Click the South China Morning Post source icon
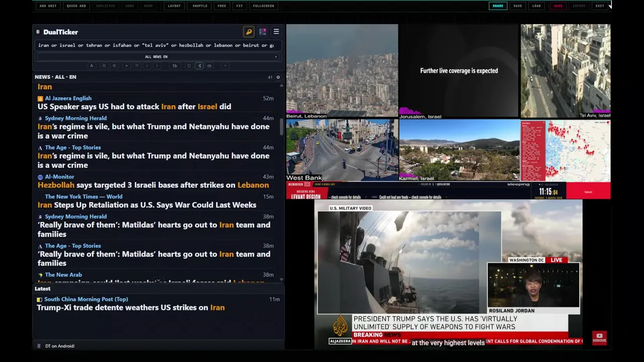This screenshot has height=362, width=644. [x=39, y=299]
